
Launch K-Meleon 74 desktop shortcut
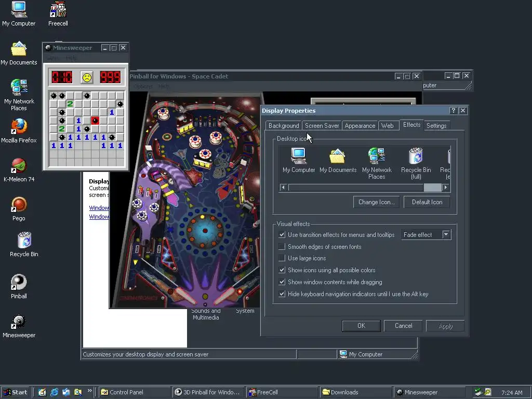19,170
